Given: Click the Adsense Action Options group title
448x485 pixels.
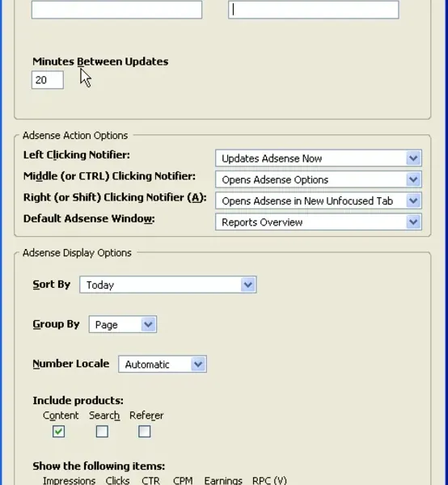Looking at the screenshot, I should (x=75, y=136).
